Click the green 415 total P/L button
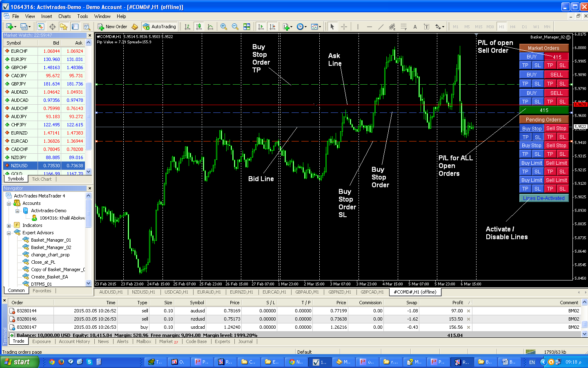Screen dimensions: 588x368 (x=544, y=110)
